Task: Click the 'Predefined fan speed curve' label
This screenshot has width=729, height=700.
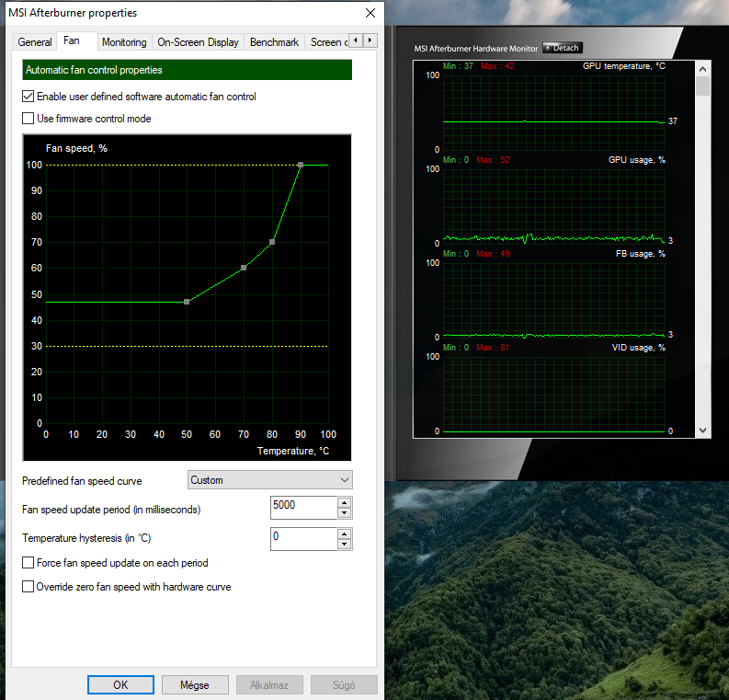Action: [x=82, y=481]
